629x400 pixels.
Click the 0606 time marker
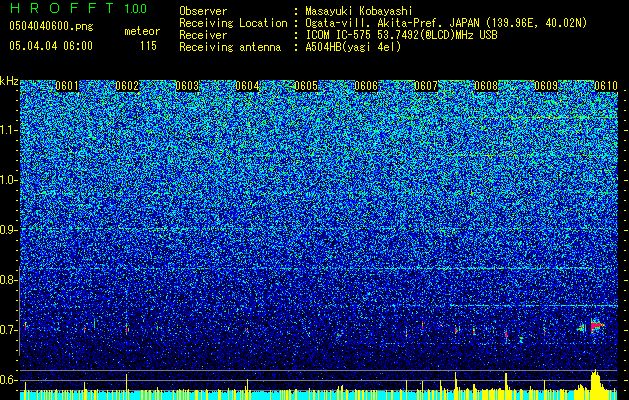[x=366, y=86]
